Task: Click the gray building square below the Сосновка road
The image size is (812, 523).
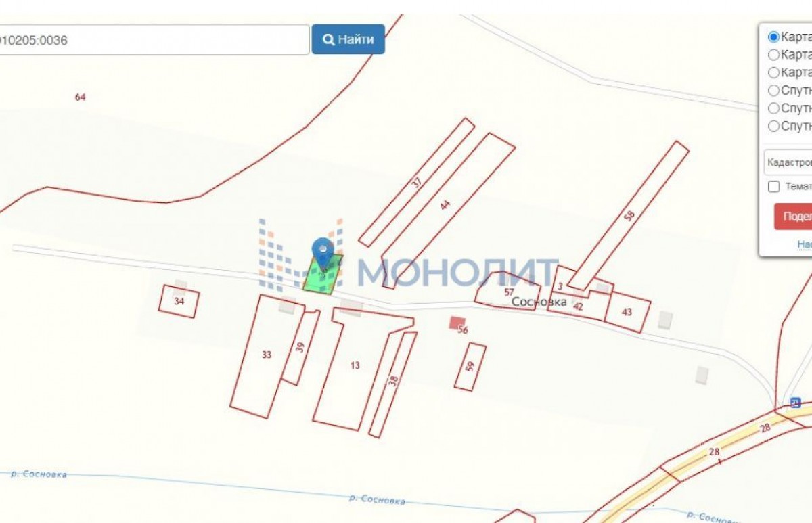Action: 702,375
